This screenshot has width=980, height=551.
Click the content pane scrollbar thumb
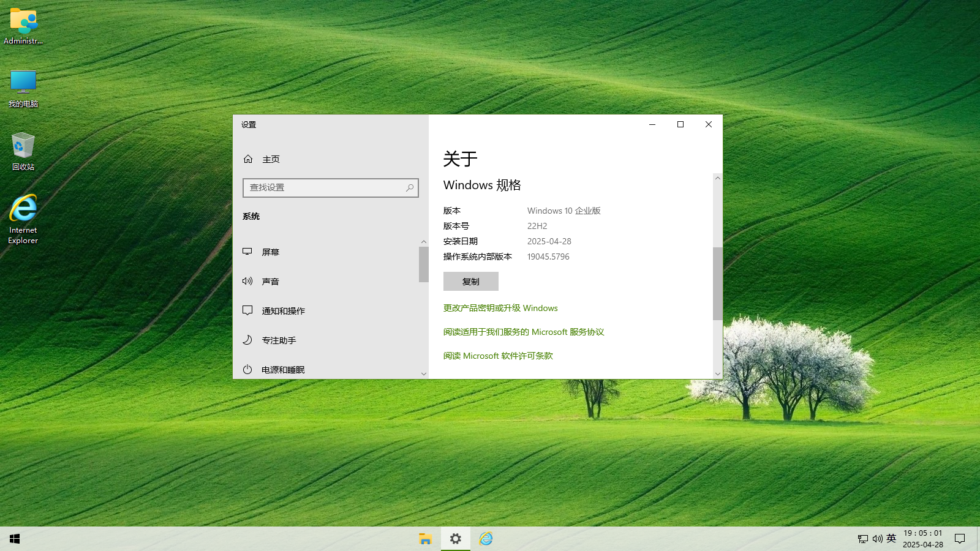718,283
